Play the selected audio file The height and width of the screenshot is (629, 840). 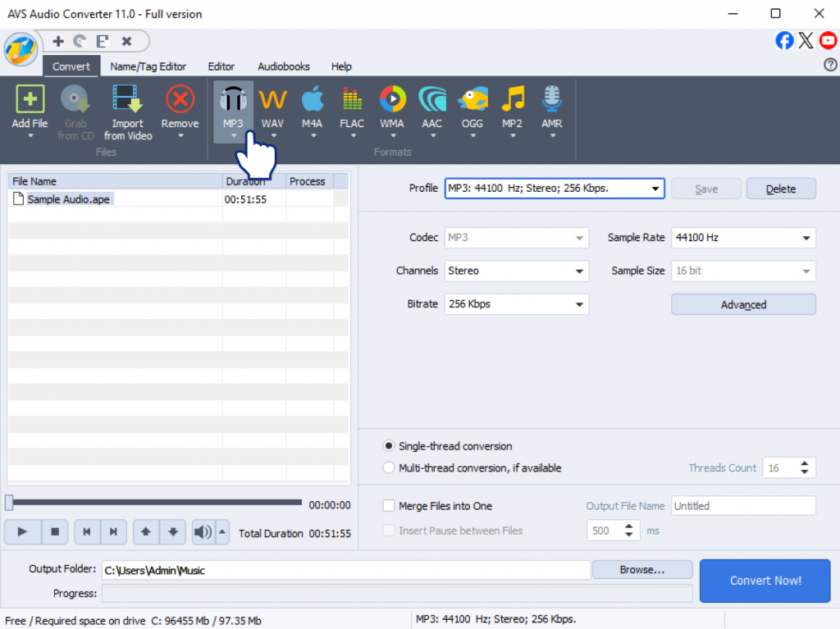pos(22,531)
